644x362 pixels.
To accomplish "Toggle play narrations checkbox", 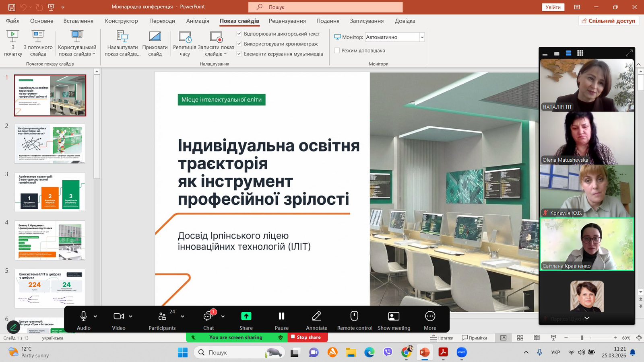I will click(239, 34).
